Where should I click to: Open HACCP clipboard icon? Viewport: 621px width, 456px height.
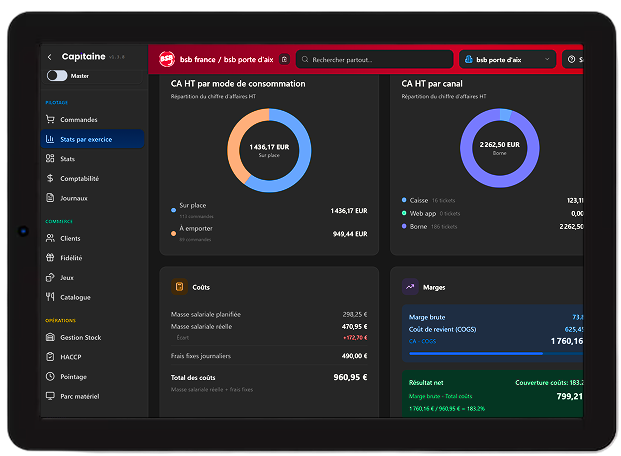pos(50,357)
